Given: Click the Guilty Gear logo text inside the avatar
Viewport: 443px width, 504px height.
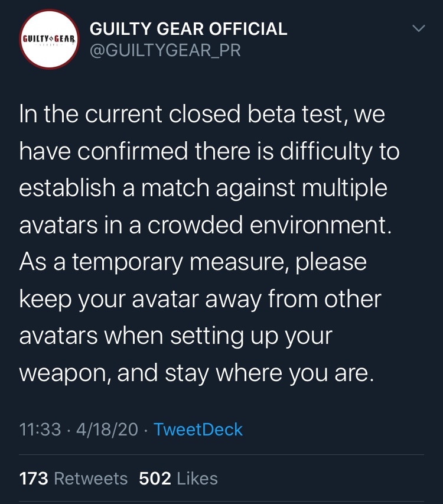Looking at the screenshot, I should (49, 39).
